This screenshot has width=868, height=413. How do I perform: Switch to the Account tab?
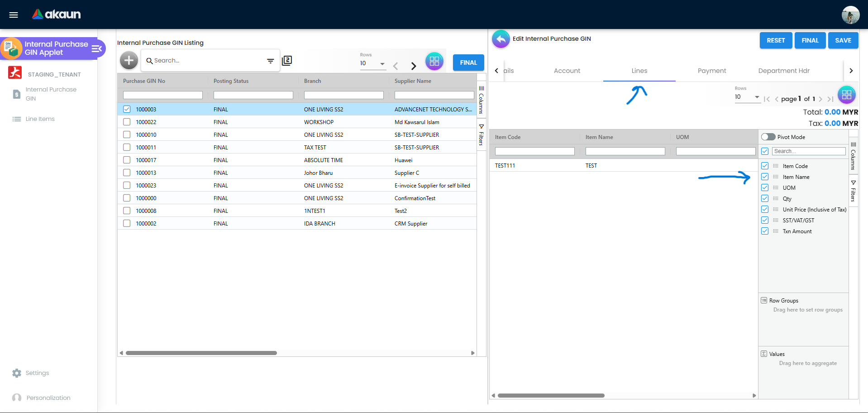567,71
